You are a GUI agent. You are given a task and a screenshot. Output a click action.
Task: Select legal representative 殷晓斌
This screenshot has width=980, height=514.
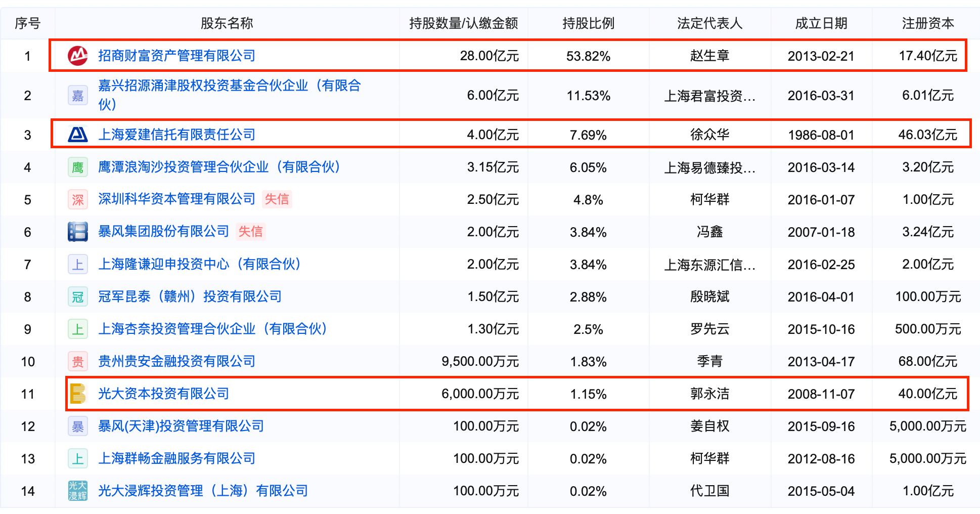(710, 297)
